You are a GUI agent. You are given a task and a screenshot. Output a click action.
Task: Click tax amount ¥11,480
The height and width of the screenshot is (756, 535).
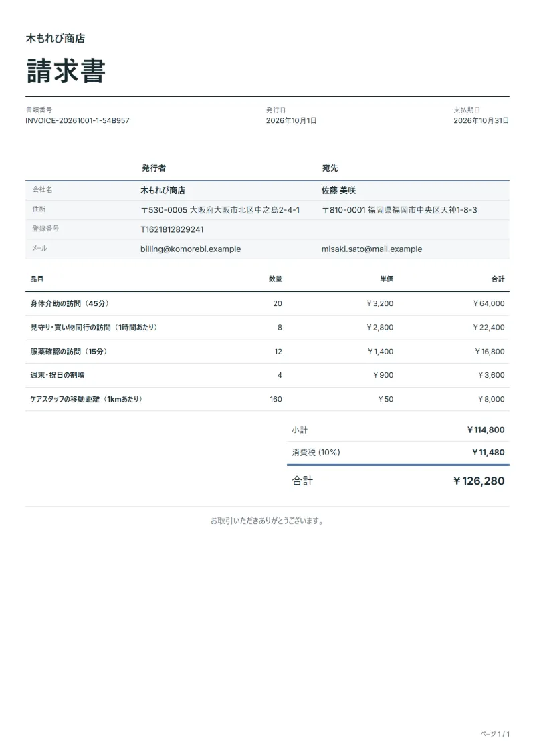tap(488, 453)
